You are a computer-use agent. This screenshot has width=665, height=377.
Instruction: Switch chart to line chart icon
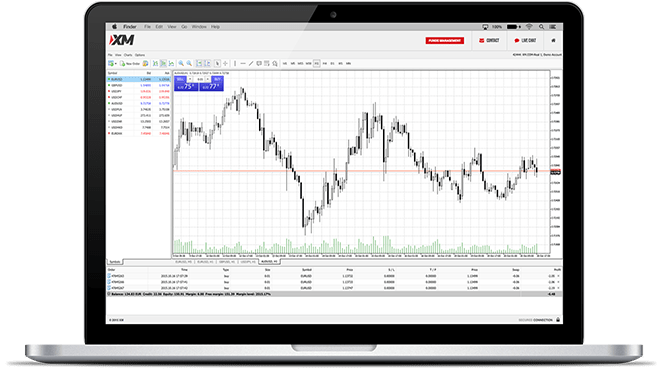(x=171, y=64)
